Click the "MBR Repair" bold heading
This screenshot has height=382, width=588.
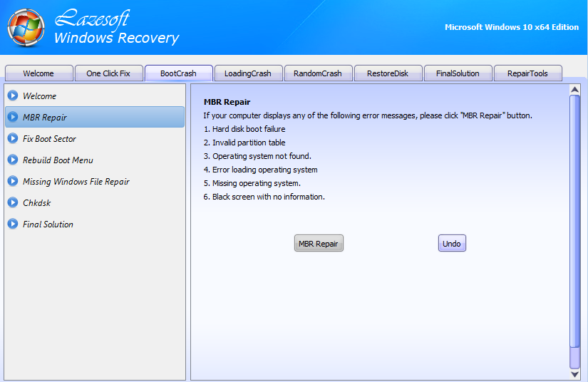(227, 102)
